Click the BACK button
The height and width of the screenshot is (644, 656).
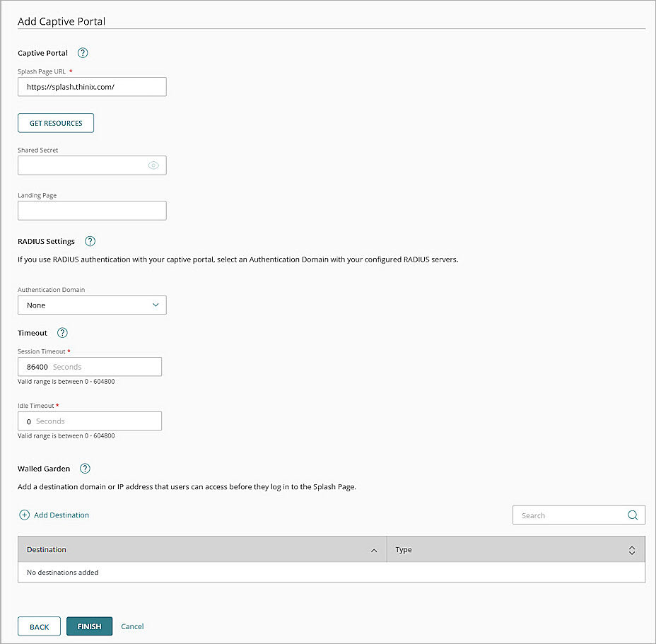(39, 626)
